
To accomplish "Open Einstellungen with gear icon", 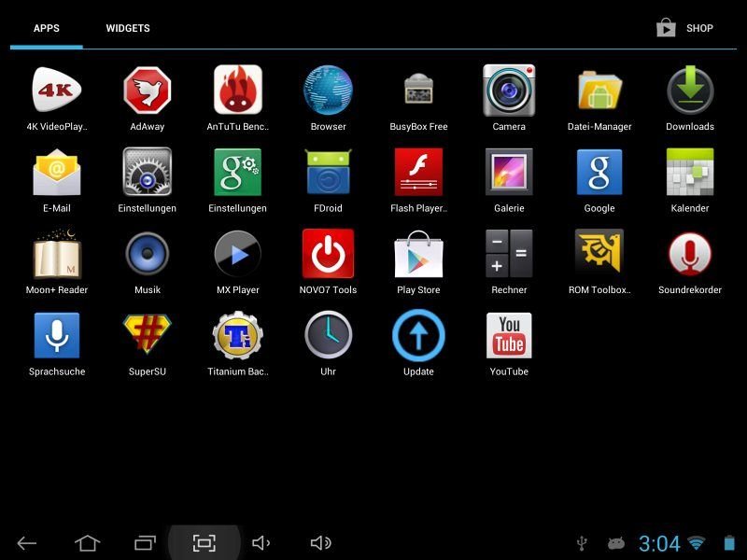I will point(148,172).
